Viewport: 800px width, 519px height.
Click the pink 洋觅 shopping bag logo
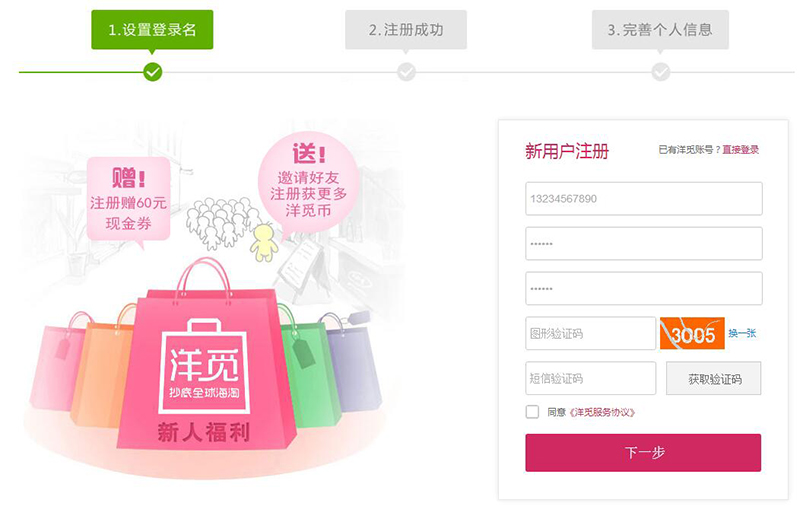point(204,367)
